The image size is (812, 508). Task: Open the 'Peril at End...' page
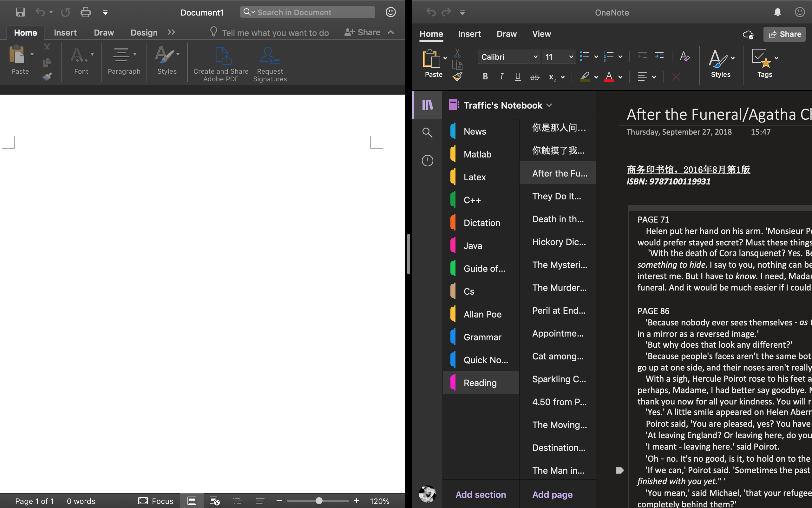[x=557, y=310]
